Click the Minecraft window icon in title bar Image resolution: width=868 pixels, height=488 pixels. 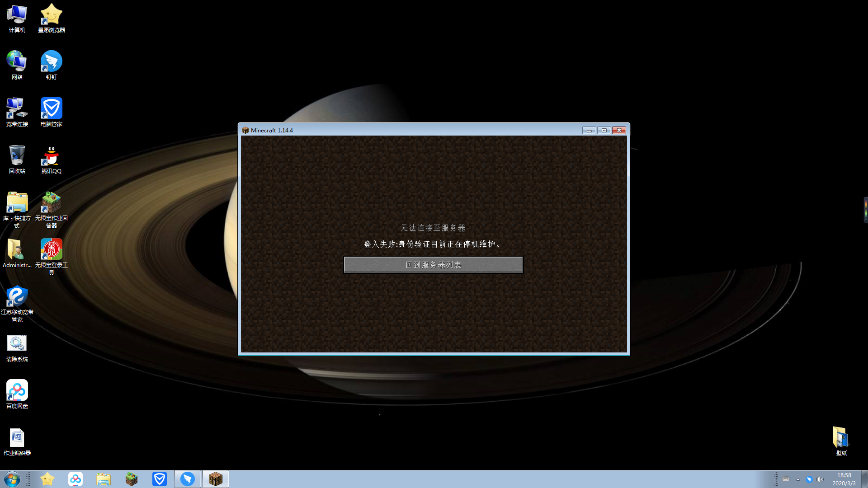[245, 130]
